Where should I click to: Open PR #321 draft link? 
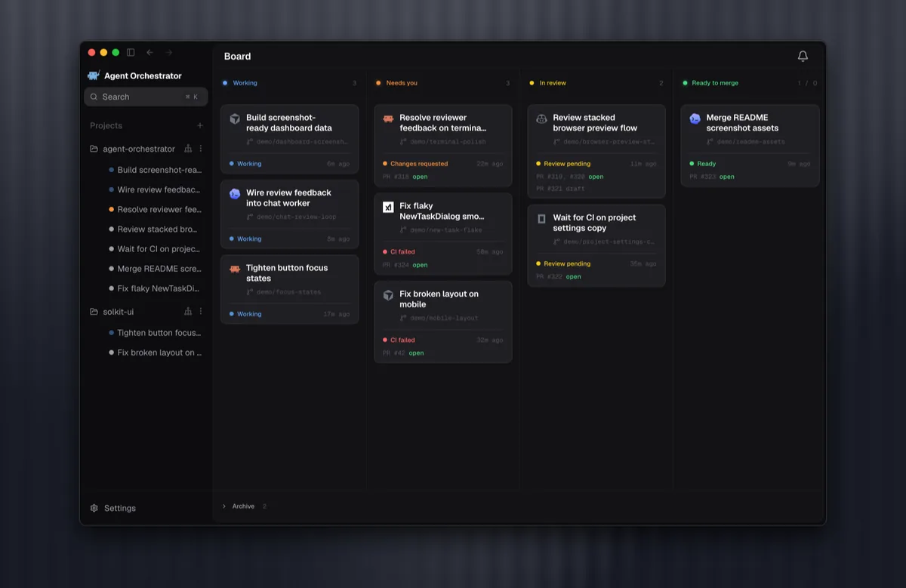tap(559, 189)
